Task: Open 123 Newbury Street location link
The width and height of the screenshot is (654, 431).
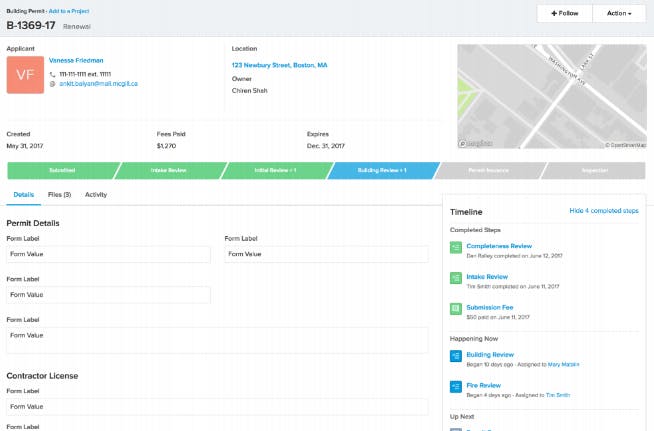Action: tap(279, 65)
